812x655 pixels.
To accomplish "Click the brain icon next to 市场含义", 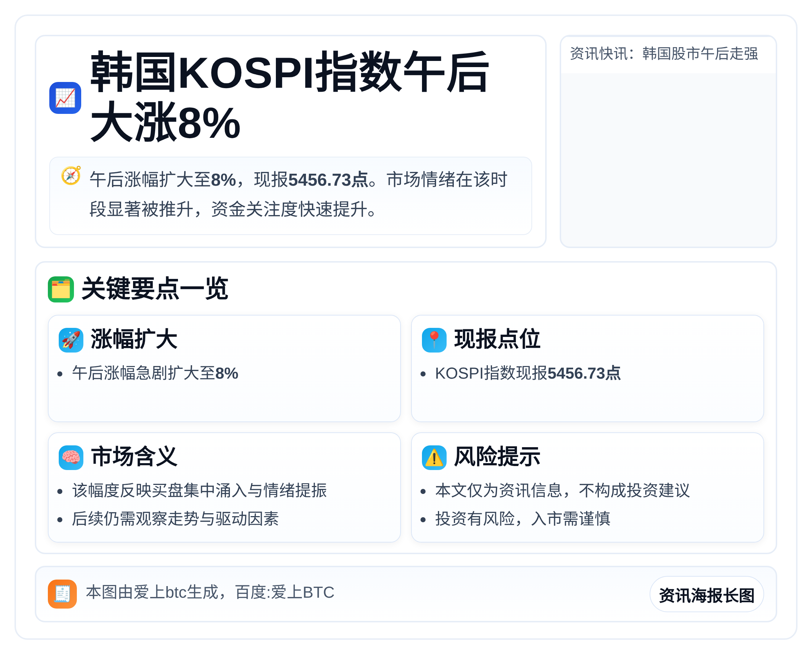I will 71,458.
